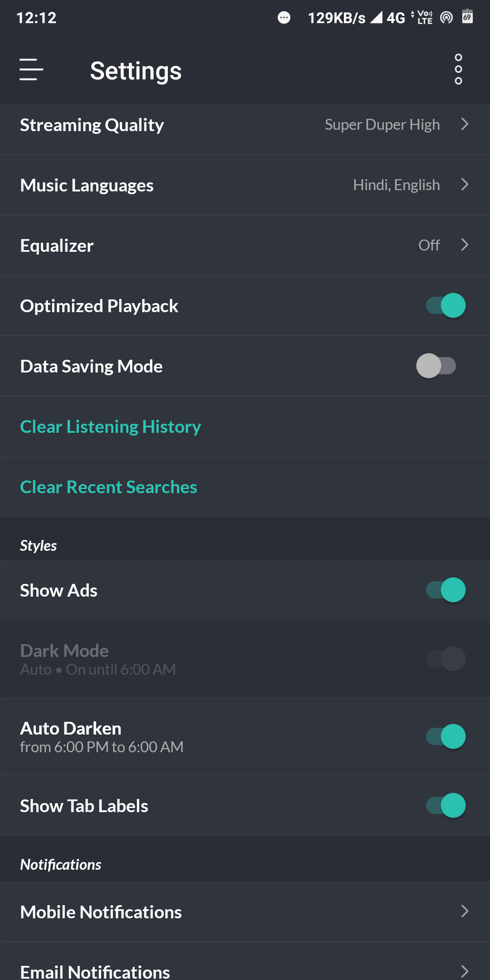
Task: Tap the Super Duper High quality value
Action: pyautogui.click(x=382, y=125)
